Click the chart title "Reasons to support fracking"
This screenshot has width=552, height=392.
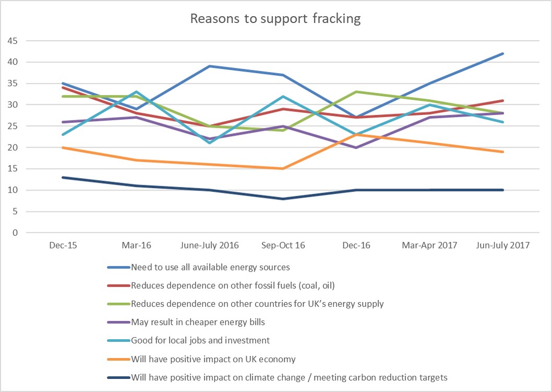coord(275,19)
